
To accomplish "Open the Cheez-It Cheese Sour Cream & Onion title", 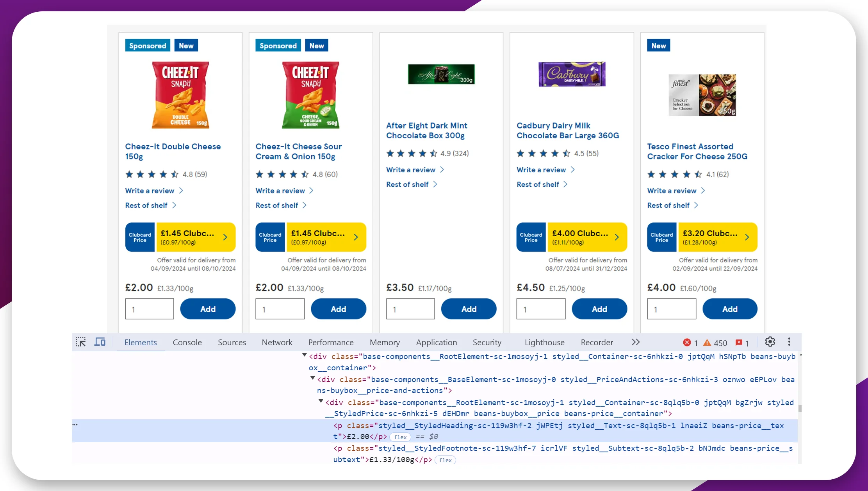I will point(299,152).
